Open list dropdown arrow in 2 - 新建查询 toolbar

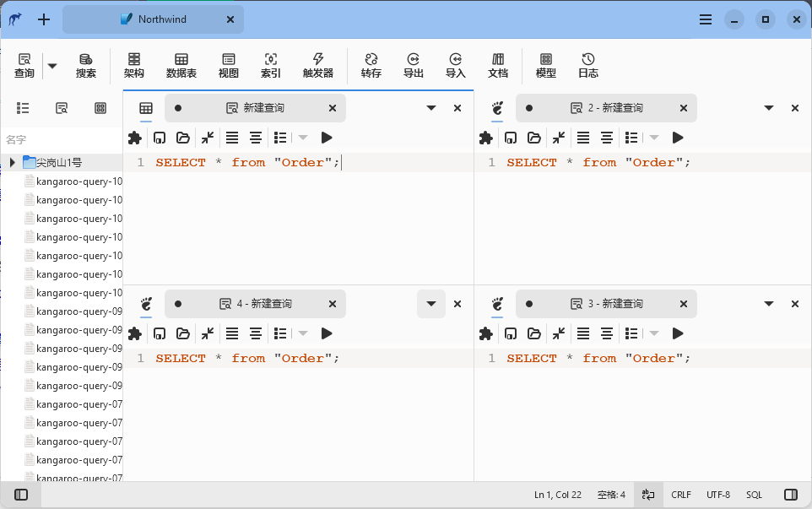click(x=654, y=138)
